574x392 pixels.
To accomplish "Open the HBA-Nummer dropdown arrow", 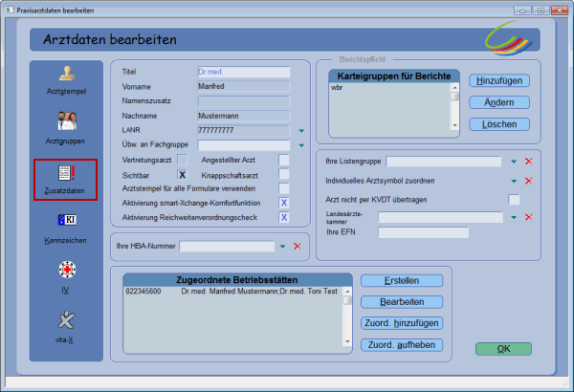I will click(282, 247).
